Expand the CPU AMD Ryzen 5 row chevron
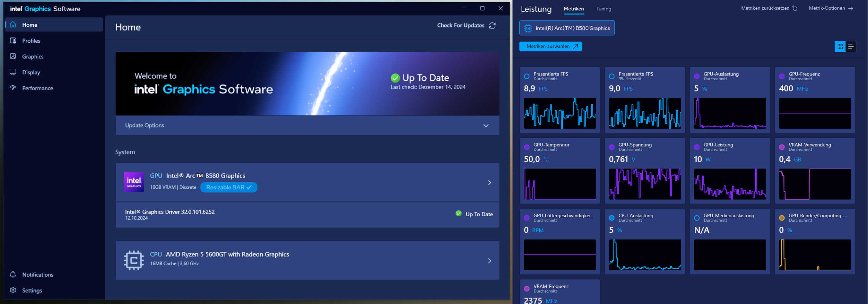This screenshot has height=304, width=868. point(489,261)
